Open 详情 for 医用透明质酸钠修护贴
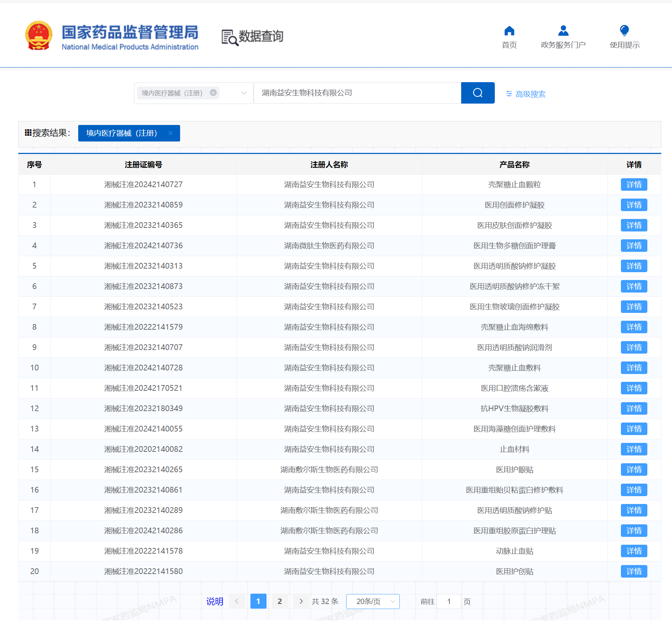672x624 pixels. click(634, 510)
